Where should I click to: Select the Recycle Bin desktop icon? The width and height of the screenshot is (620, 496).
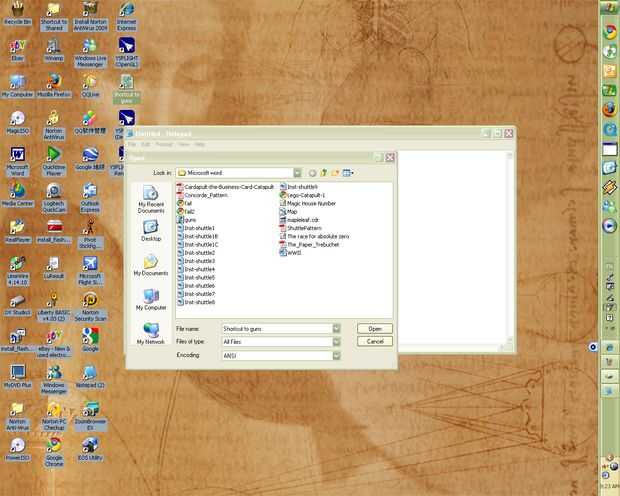(17, 13)
